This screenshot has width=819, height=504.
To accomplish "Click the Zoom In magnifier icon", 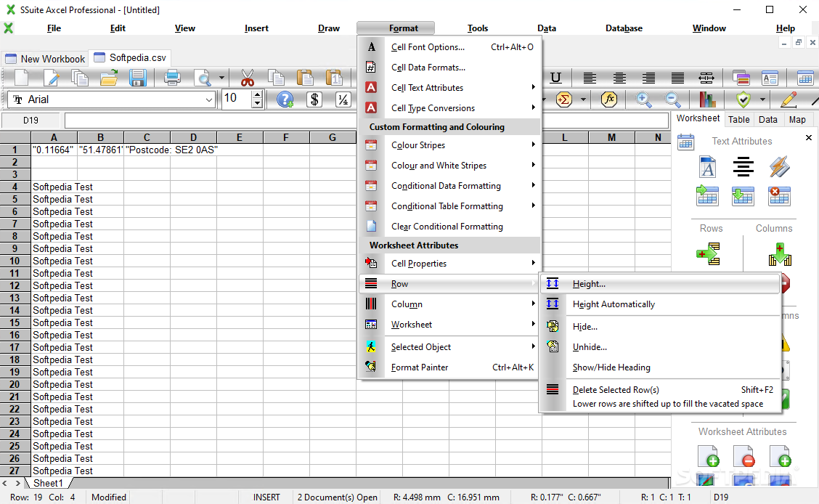I will click(x=643, y=99).
